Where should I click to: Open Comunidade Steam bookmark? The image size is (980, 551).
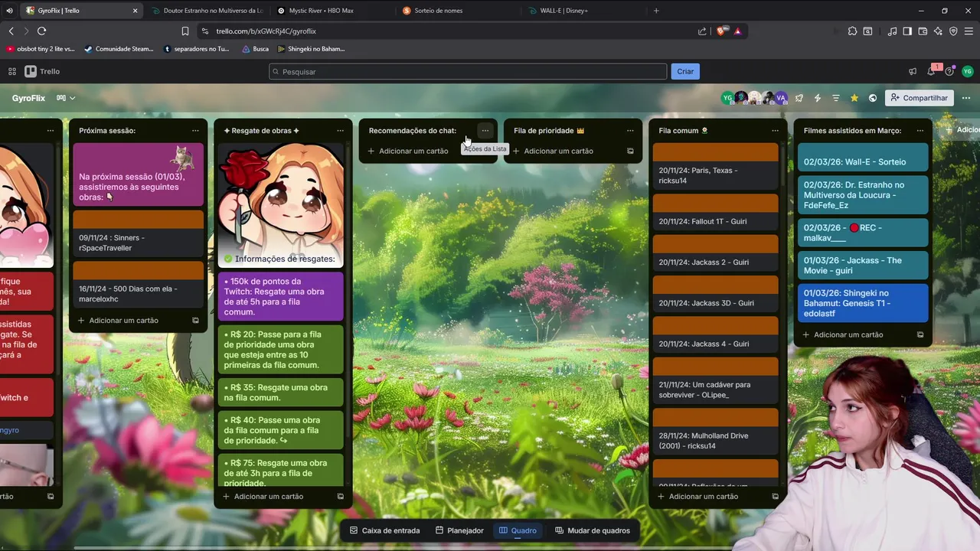click(x=119, y=49)
